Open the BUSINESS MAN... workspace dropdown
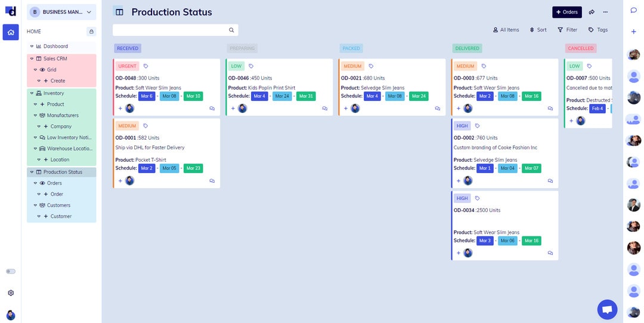Screen dimensions: 644x323 click(x=61, y=12)
